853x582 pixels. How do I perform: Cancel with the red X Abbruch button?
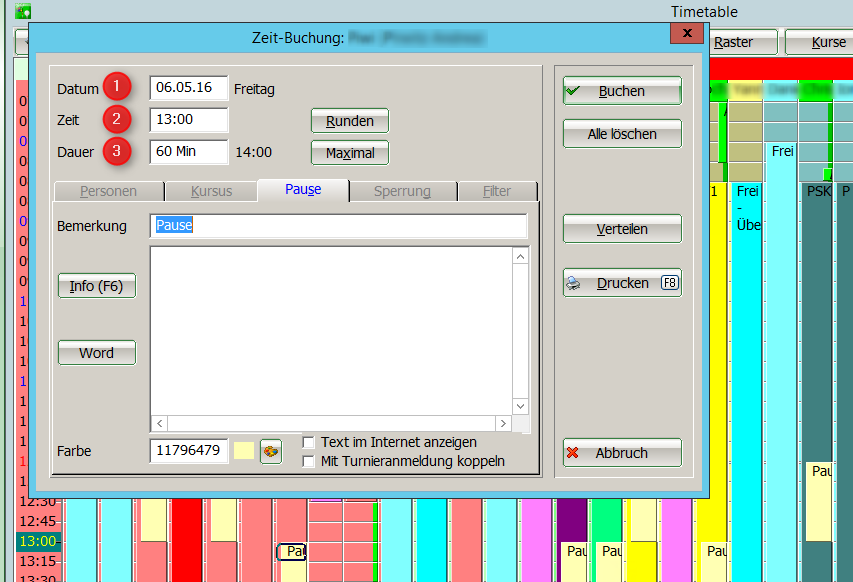point(622,453)
